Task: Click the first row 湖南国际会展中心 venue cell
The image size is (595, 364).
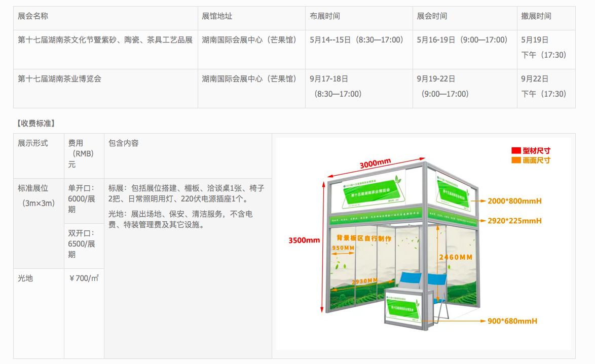Action: [251, 49]
